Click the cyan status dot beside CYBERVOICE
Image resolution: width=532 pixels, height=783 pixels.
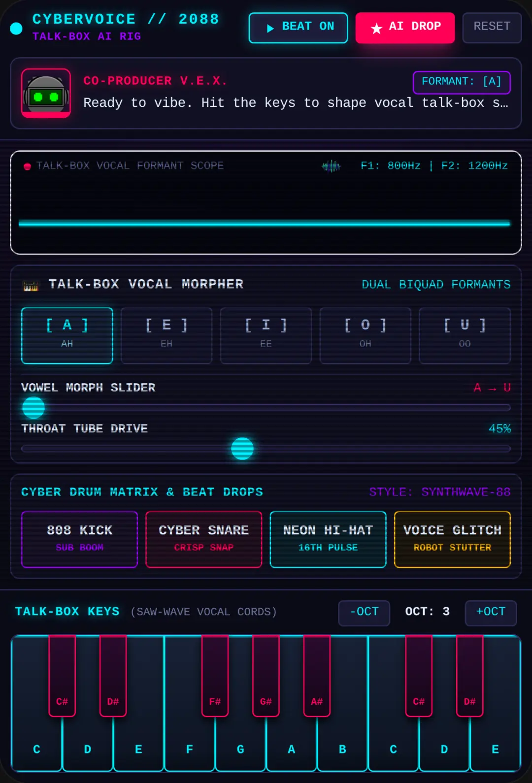click(16, 29)
